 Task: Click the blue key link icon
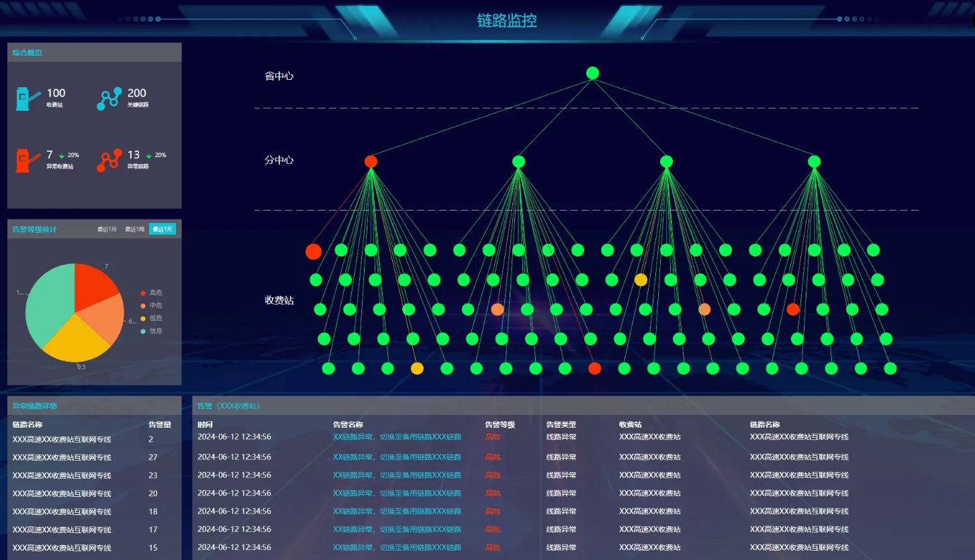pyautogui.click(x=109, y=99)
